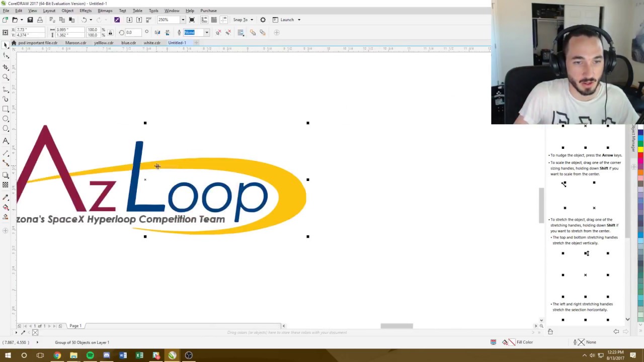
Task: Click the Page 1 tab at the bottom
Action: (75, 326)
